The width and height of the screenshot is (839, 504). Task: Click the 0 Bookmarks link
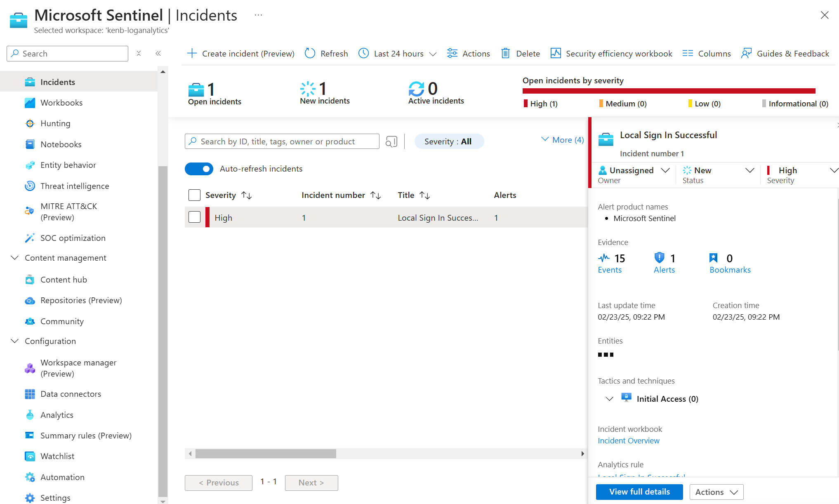pyautogui.click(x=730, y=264)
